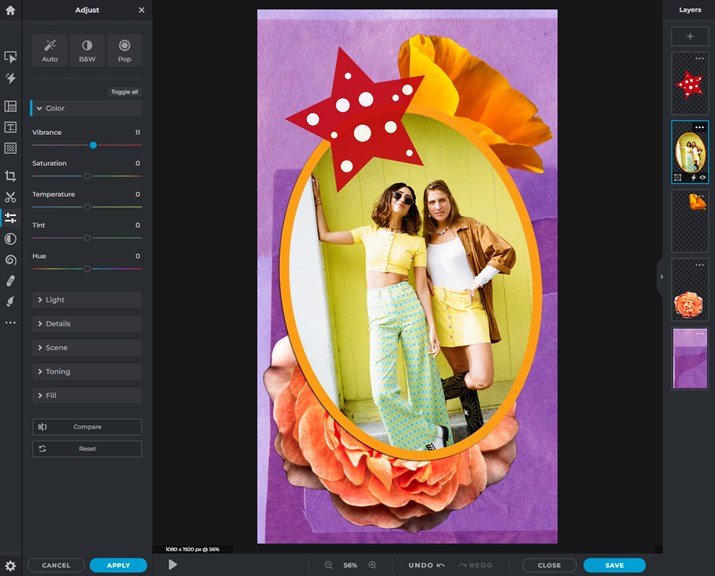Image resolution: width=715 pixels, height=576 pixels.
Task: Select the Crop tool in sidebar
Action: coord(10,176)
